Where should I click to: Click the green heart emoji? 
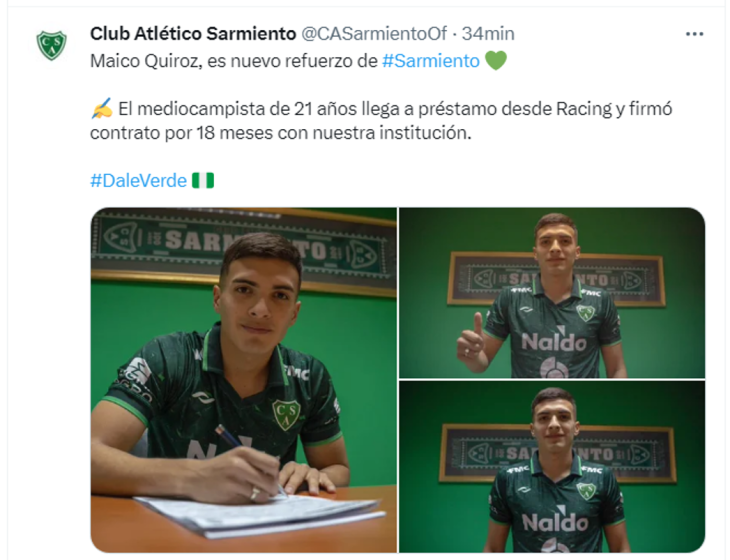coord(496,61)
